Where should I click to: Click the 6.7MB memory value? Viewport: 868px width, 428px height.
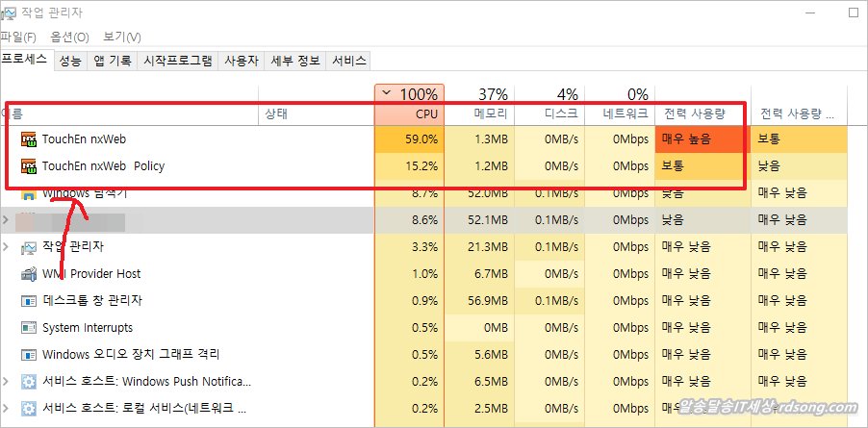coord(491,274)
